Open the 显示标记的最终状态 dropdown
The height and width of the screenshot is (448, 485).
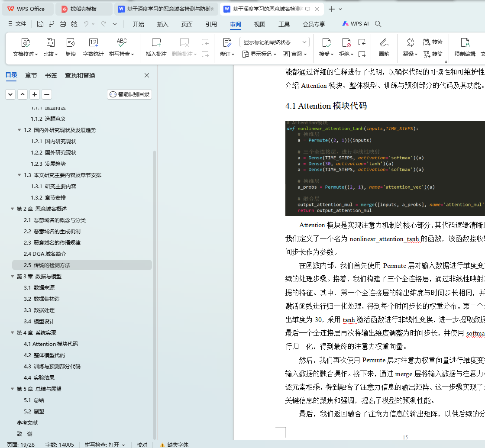tap(275, 42)
